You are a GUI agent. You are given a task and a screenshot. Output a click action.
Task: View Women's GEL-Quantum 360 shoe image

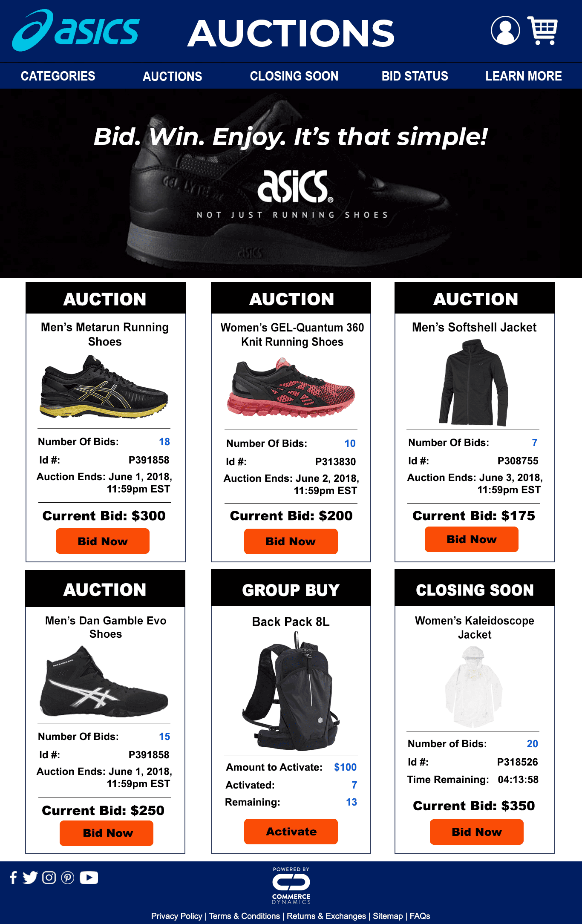coord(291,388)
